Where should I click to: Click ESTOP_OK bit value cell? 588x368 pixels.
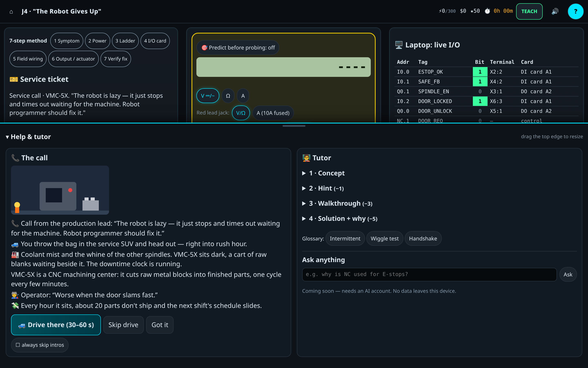pos(480,72)
